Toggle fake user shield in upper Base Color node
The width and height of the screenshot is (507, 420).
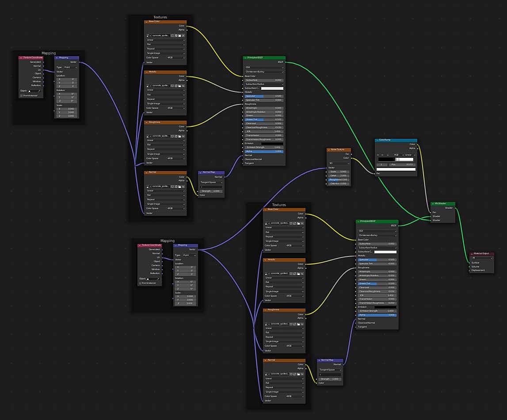(172, 35)
